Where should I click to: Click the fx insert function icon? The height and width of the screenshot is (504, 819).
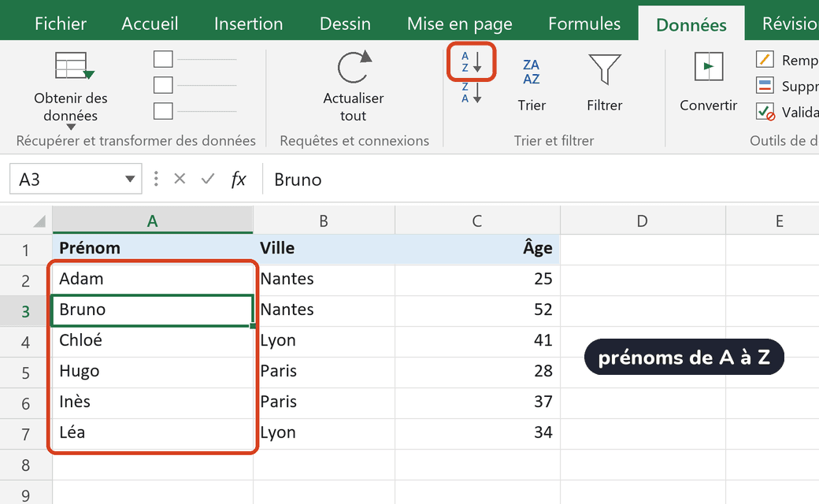click(238, 179)
